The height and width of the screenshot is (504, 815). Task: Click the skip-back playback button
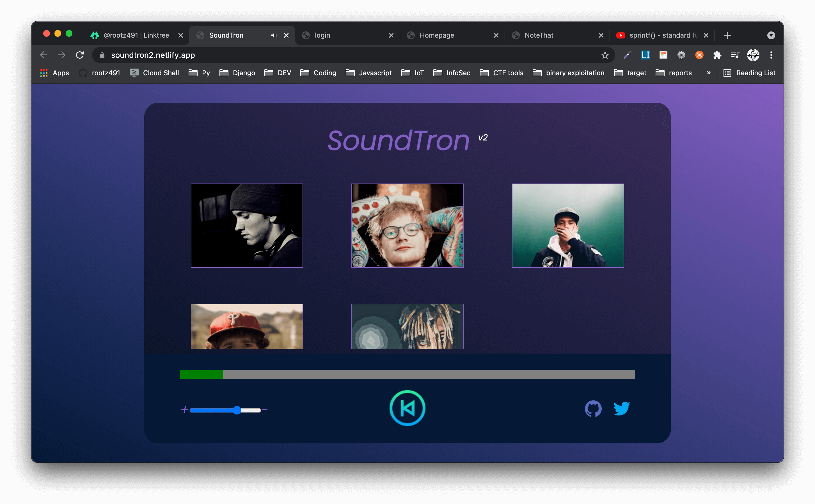click(407, 408)
